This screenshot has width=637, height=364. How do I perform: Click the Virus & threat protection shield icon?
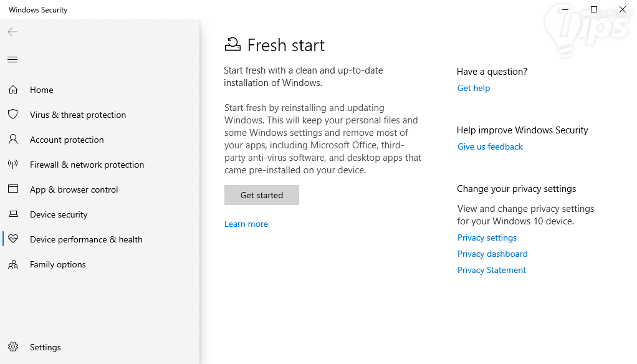coord(12,115)
